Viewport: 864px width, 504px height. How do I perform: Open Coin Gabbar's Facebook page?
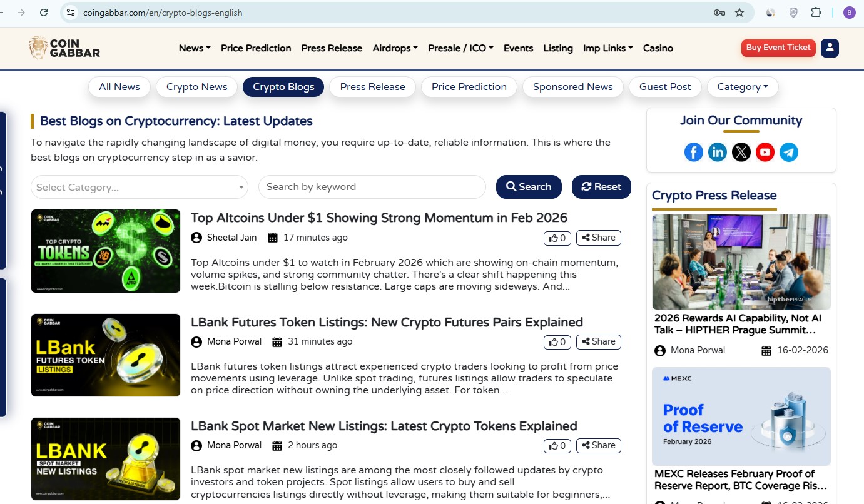click(694, 152)
